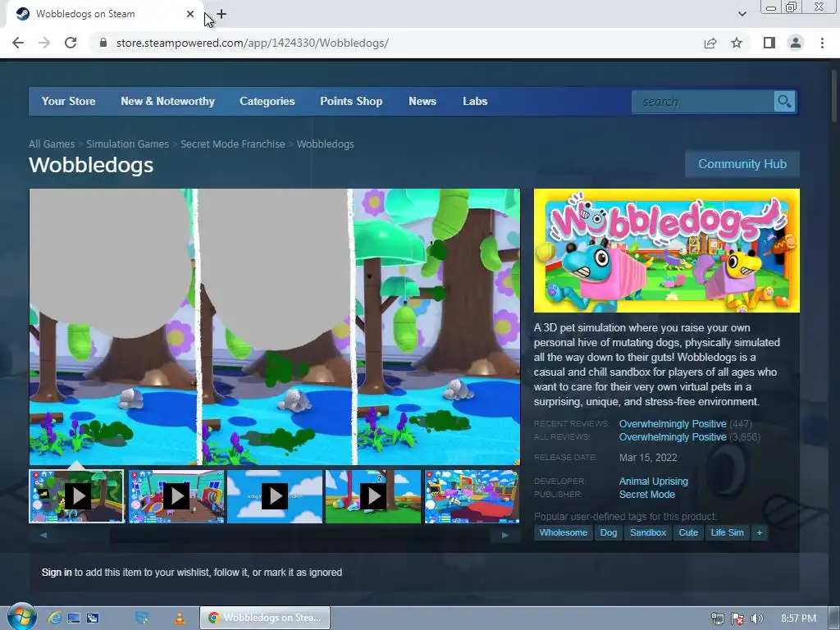This screenshot has width=840, height=630.
Task: Select the Dog tag
Action: pyautogui.click(x=609, y=532)
